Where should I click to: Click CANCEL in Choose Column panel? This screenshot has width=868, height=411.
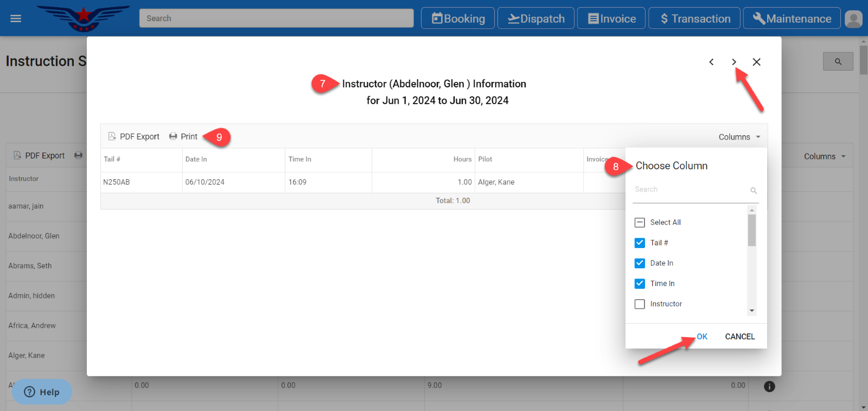tap(739, 337)
